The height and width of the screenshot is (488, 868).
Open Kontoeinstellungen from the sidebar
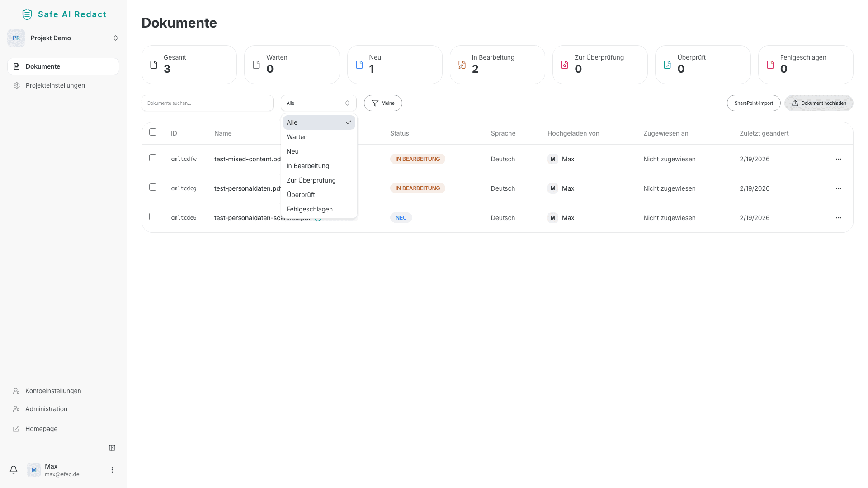(x=53, y=390)
